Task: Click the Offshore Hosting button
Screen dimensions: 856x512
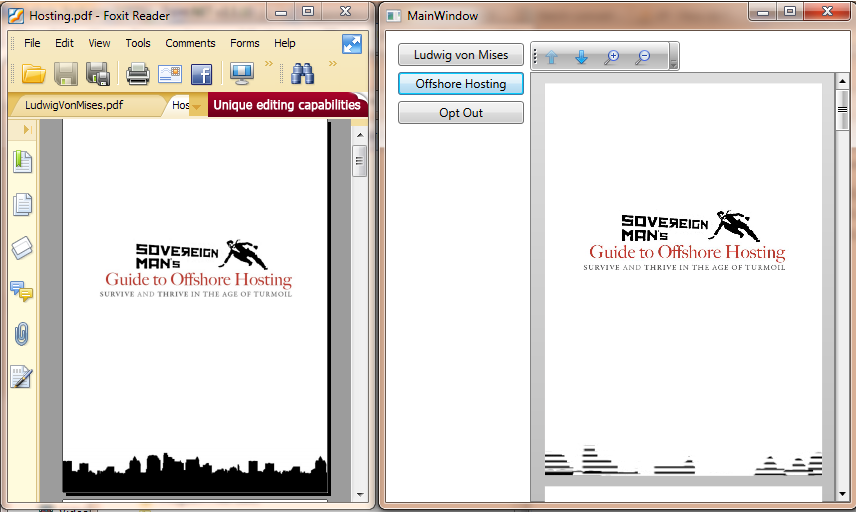Action: pos(461,84)
